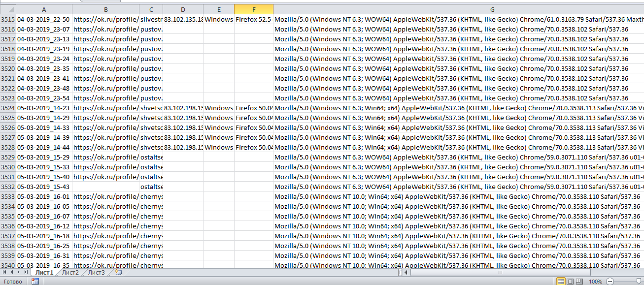This screenshot has width=644, height=285.
Task: Go to the previous sheet tab with the arrow
Action: tap(12, 272)
